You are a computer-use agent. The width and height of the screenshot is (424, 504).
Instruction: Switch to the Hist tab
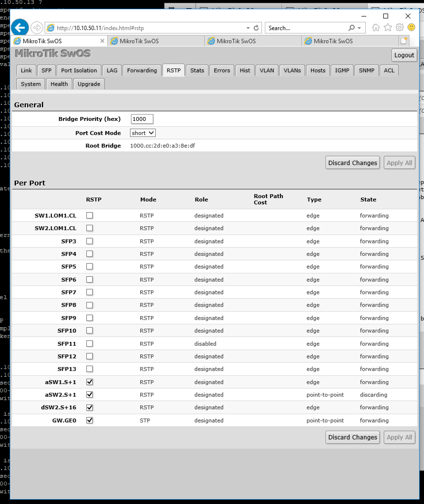pos(245,70)
